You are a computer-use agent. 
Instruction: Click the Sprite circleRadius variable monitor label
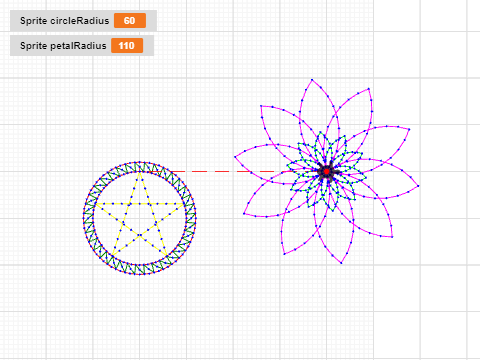64,21
